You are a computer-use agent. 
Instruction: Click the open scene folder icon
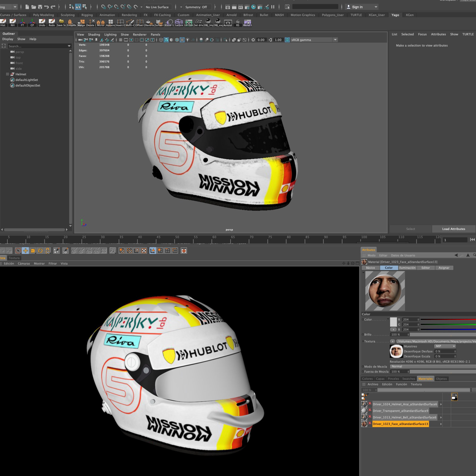tap(34, 7)
